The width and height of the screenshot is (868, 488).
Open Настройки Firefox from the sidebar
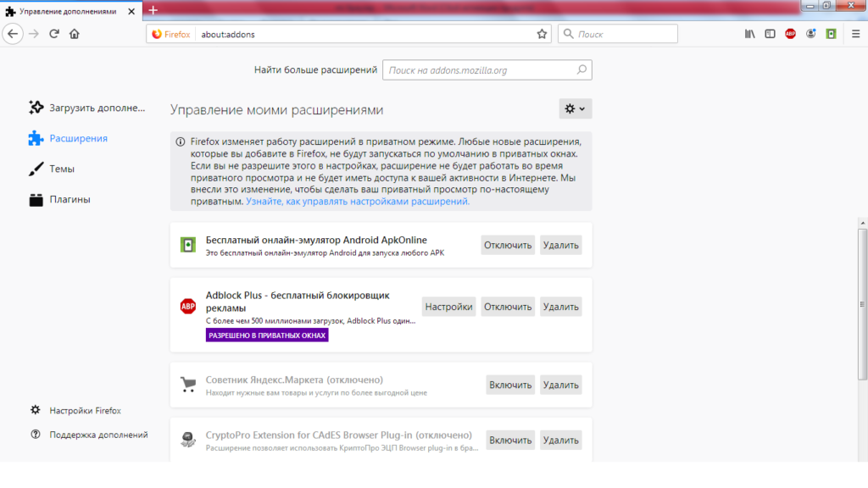pos(75,411)
